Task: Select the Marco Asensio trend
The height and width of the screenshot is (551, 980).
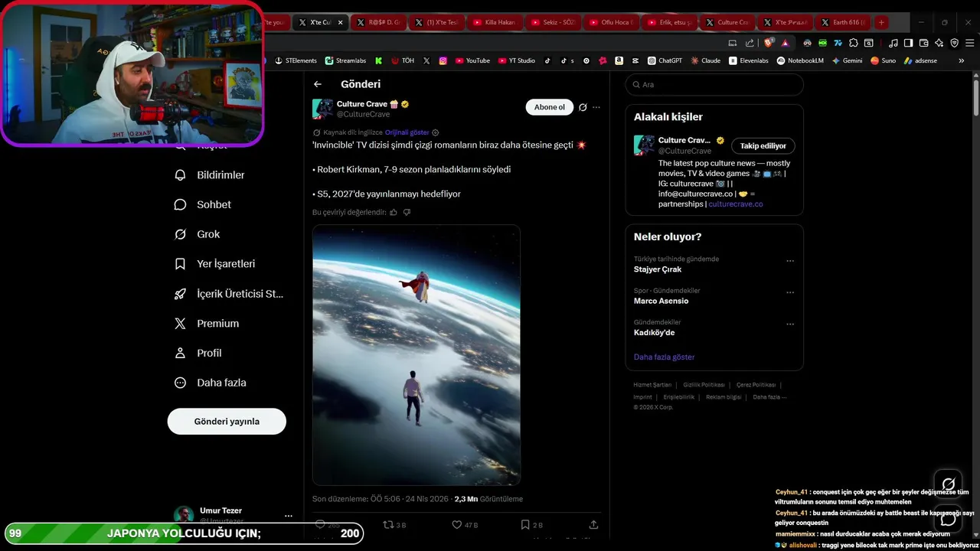Action: [x=661, y=301]
